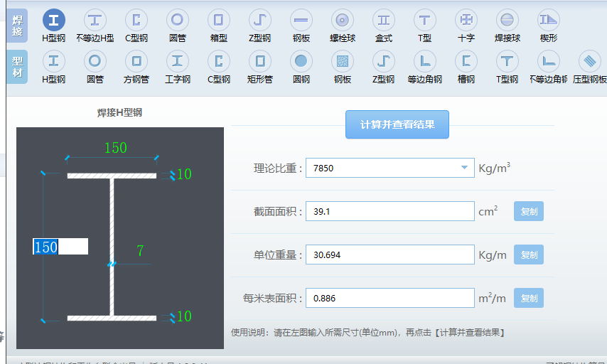Screen dimensions: 607x364
Task: Select welded 钢板 section icon
Action: (x=301, y=20)
